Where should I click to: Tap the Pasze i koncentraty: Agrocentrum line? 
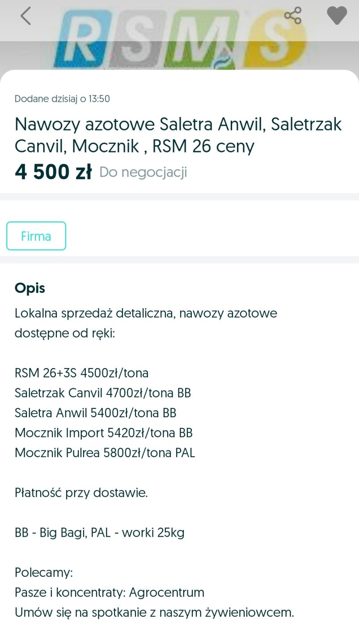point(110,593)
